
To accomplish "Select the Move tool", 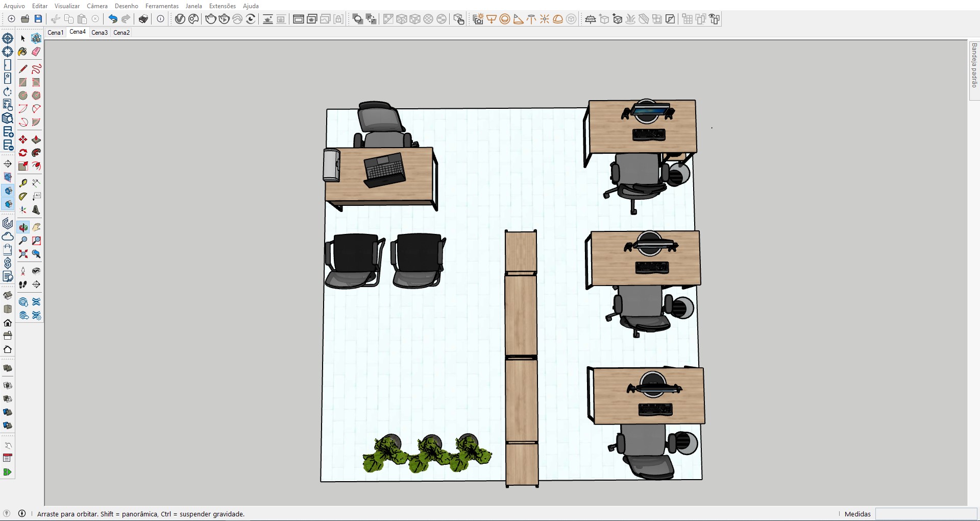I will point(23,140).
